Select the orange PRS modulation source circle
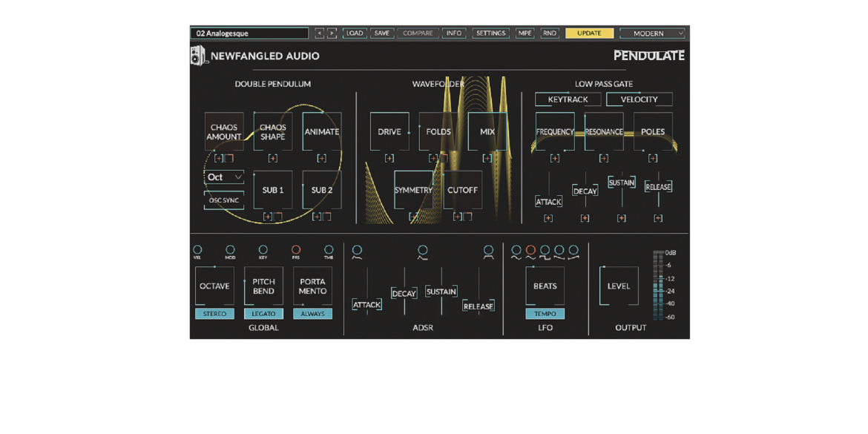The width and height of the screenshot is (868, 434). [x=296, y=250]
